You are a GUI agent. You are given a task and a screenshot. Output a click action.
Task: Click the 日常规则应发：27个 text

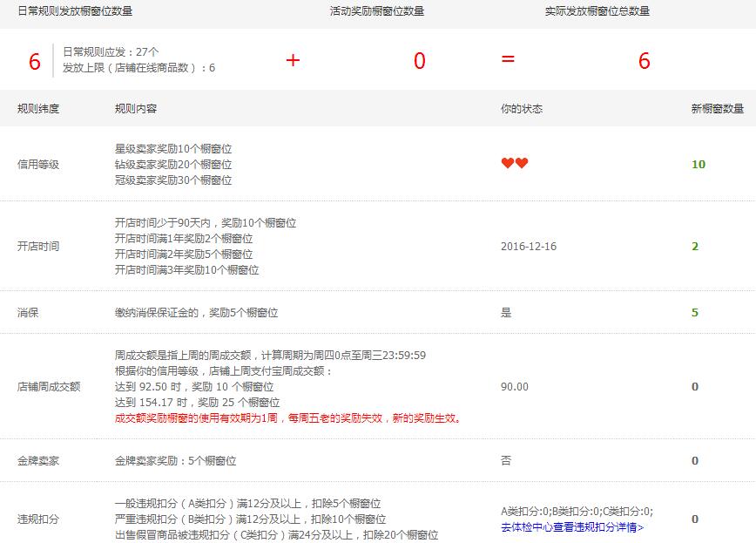point(111,51)
